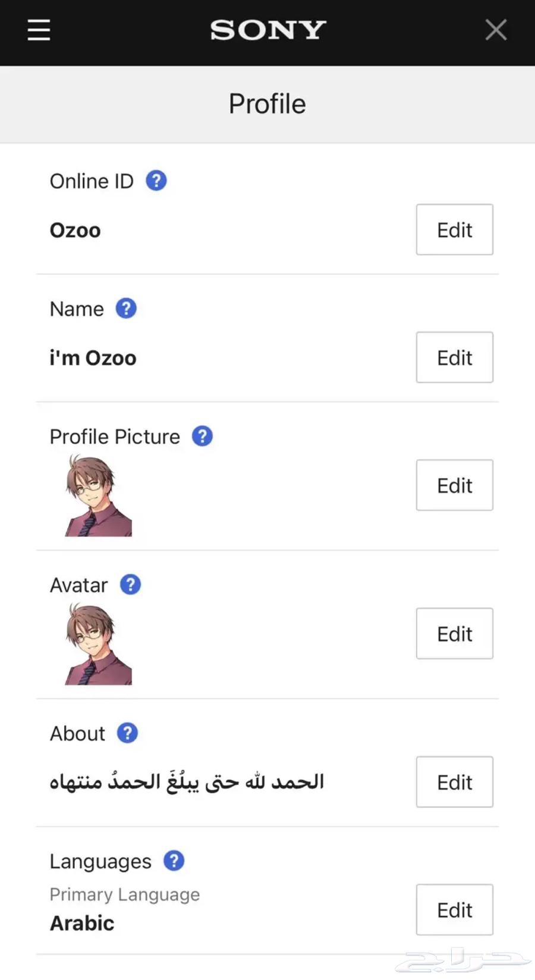Edit the Primary Language setting
535x980 pixels.
point(454,910)
